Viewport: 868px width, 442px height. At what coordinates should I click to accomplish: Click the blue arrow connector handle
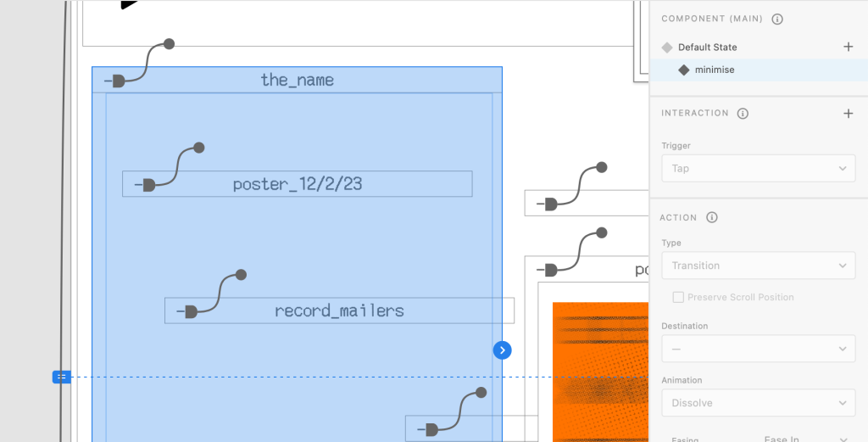pos(503,350)
